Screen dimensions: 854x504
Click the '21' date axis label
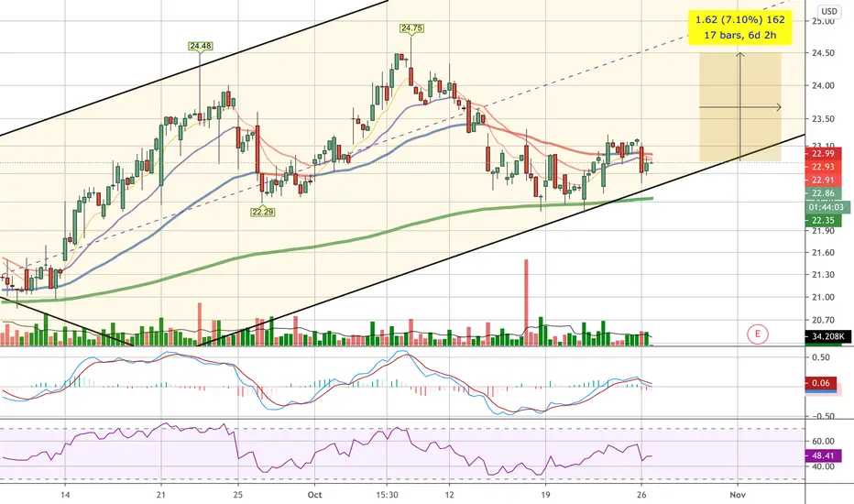pos(160,495)
